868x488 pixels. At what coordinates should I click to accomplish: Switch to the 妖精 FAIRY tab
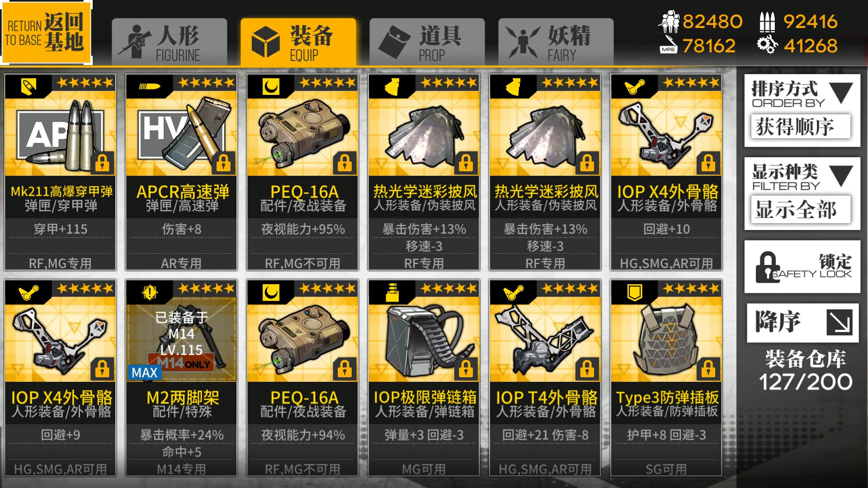556,42
